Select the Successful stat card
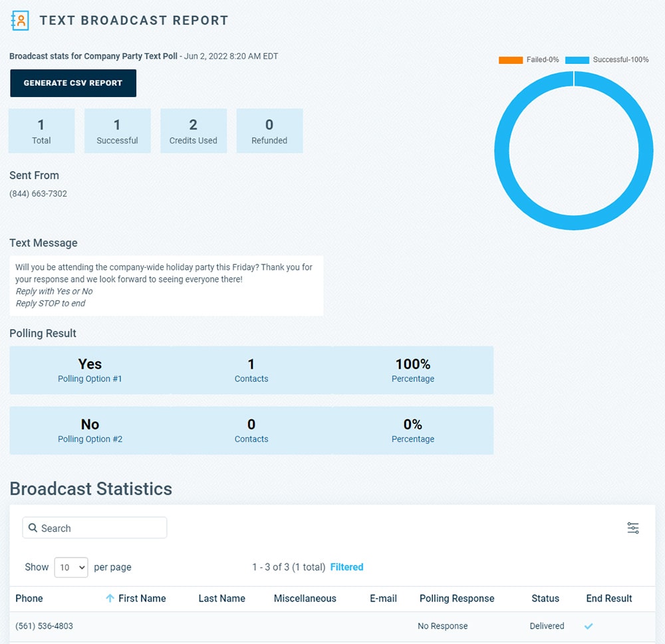 (117, 130)
